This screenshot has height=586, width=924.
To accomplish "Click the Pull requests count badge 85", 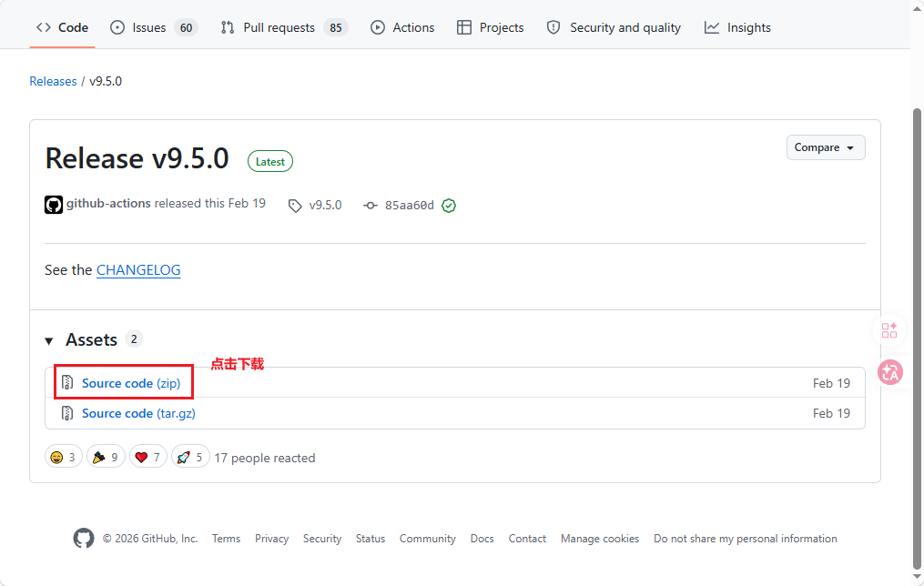I will (x=336, y=27).
